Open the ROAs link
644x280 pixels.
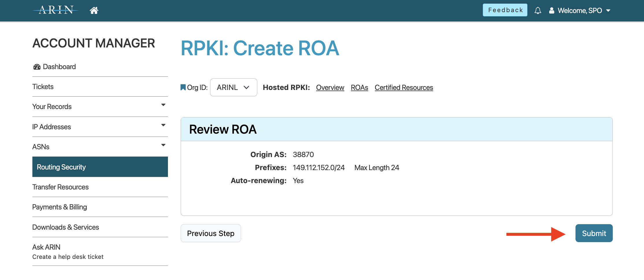(x=359, y=87)
